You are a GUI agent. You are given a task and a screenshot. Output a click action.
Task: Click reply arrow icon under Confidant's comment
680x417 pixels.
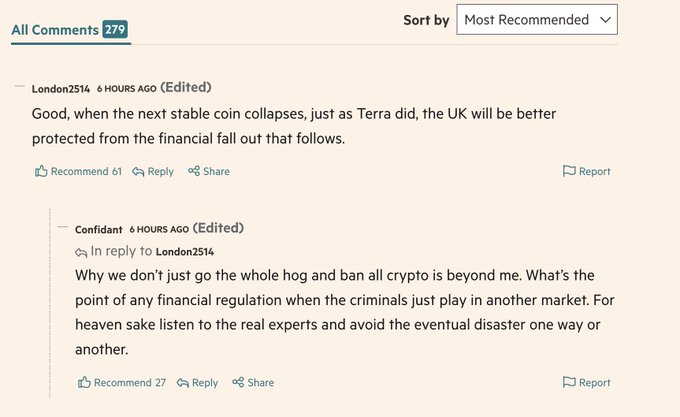click(x=183, y=383)
